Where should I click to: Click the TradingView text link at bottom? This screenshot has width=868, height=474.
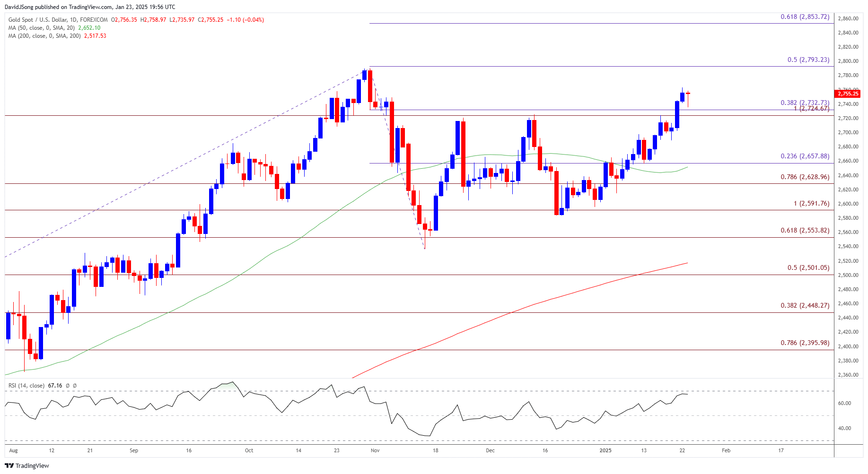[x=32, y=465]
